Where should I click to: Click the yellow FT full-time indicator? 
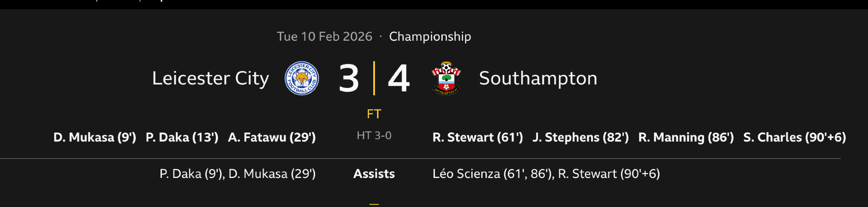tap(374, 114)
